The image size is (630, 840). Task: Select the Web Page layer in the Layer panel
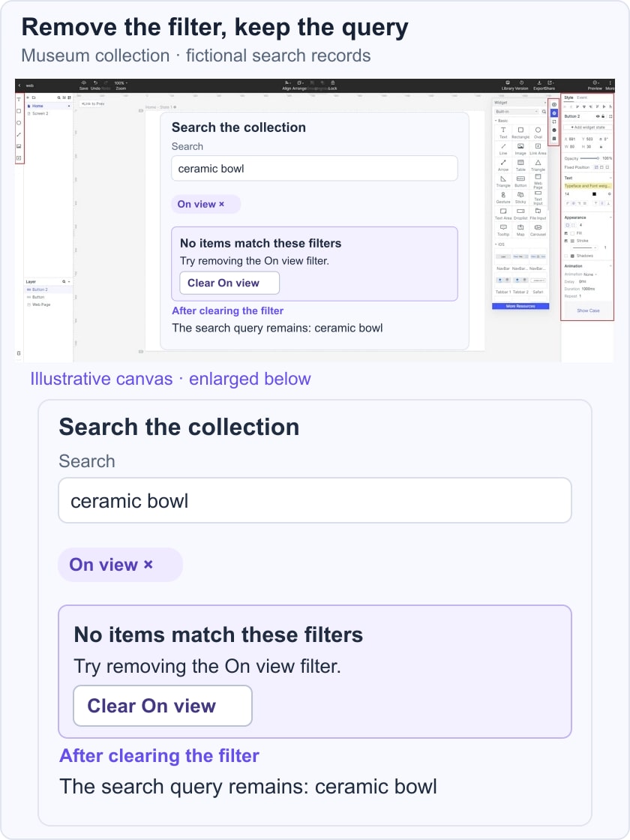(x=41, y=304)
